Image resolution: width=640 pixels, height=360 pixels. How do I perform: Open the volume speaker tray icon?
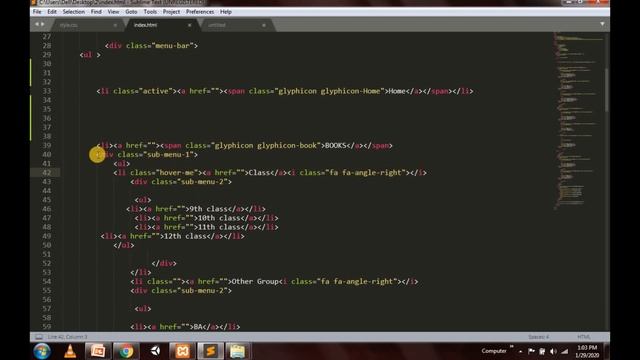point(553,351)
